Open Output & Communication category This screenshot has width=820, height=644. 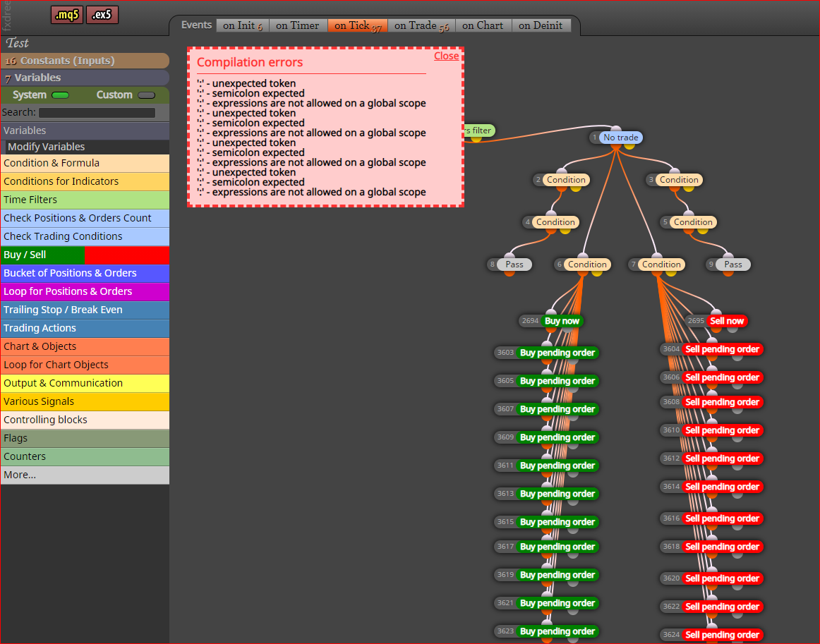(x=85, y=382)
